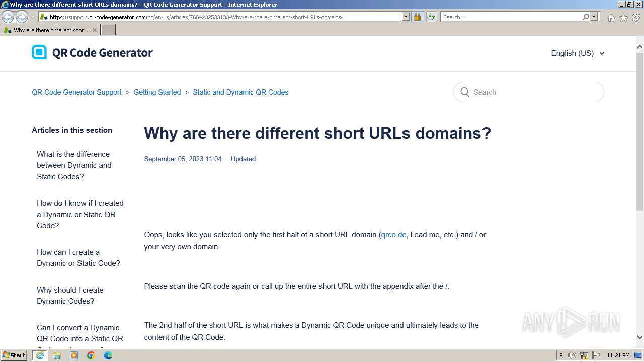
Task: Click the Action Center flag tray icon
Action: 596,355
